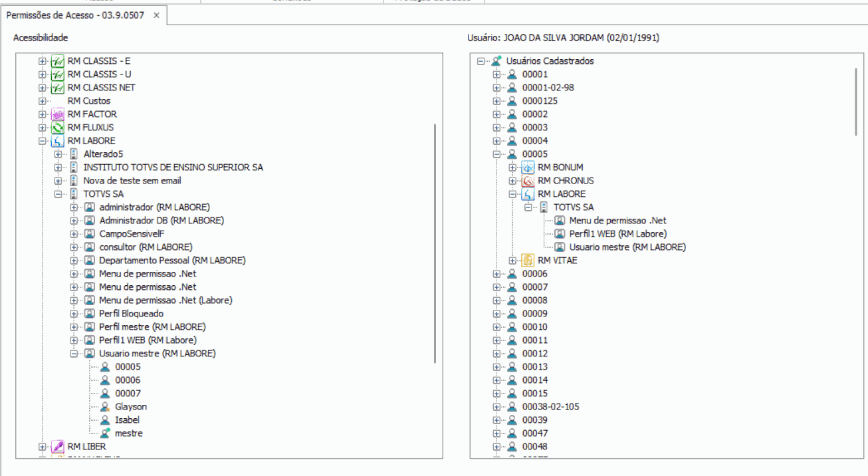This screenshot has height=476, width=868.
Task: Click the Usuário: JOAO DA SILVA JORDAM label
Action: (564, 38)
